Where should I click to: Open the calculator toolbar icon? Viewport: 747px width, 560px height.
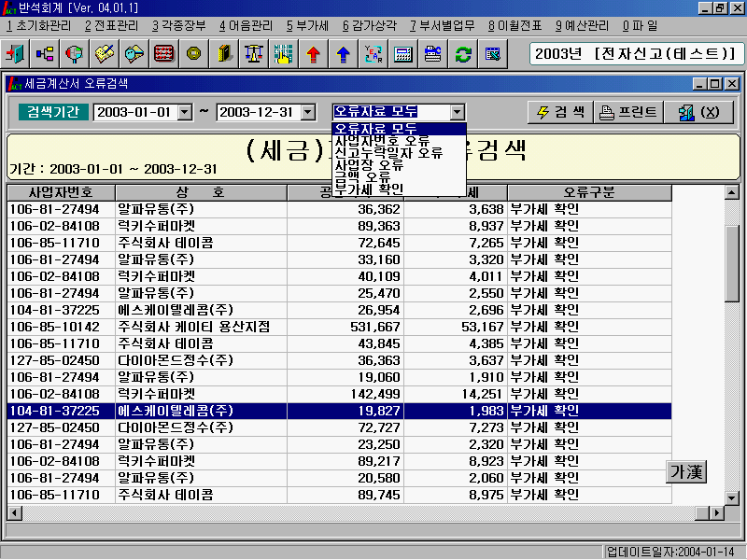403,54
